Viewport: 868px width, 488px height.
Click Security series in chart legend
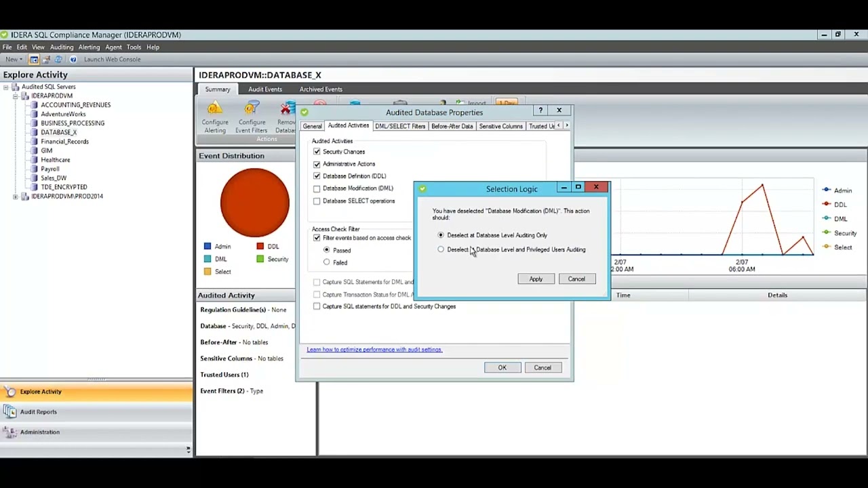[x=840, y=233]
